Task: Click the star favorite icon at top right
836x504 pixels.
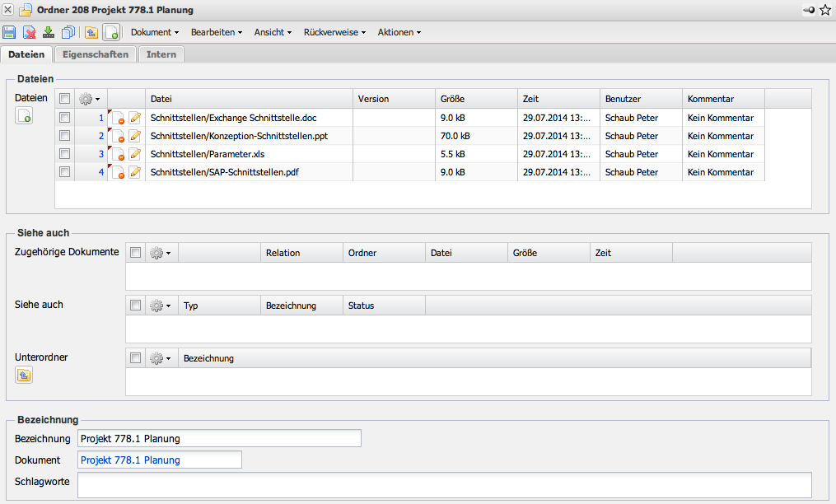Action: coord(825,10)
